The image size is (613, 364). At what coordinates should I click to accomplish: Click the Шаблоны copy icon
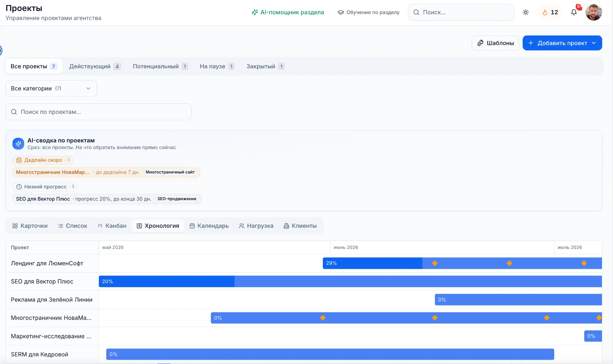tap(480, 43)
